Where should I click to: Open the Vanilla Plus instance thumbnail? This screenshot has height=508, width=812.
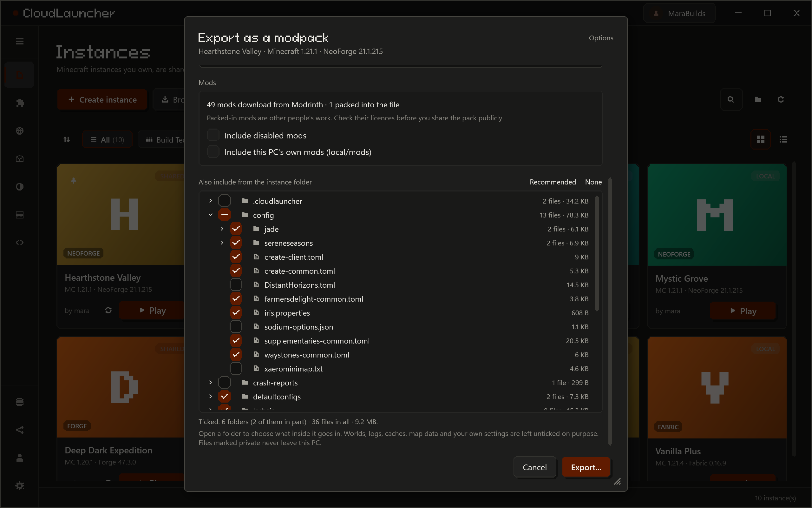pyautogui.click(x=717, y=387)
